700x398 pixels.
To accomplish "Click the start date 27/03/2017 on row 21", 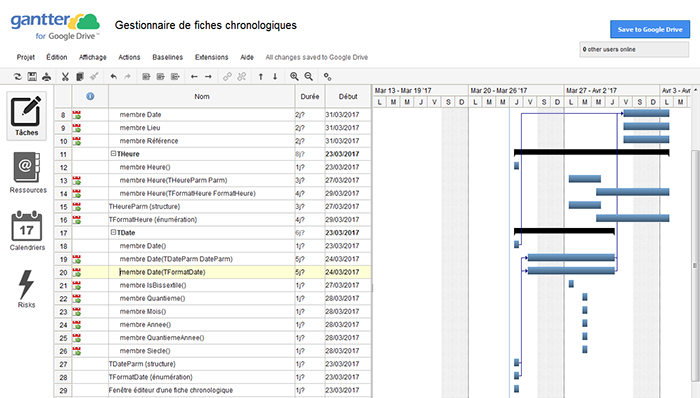I will (342, 285).
